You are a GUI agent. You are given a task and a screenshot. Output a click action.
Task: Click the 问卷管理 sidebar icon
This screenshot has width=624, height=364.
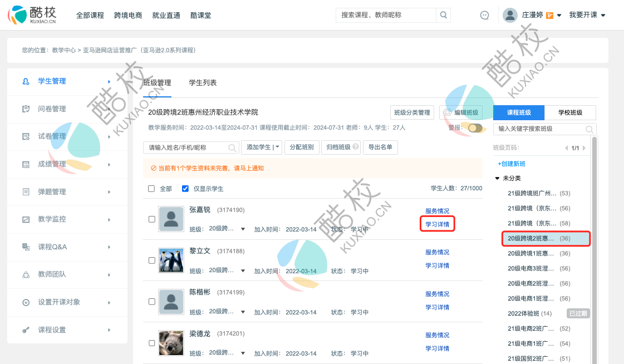pos(26,109)
